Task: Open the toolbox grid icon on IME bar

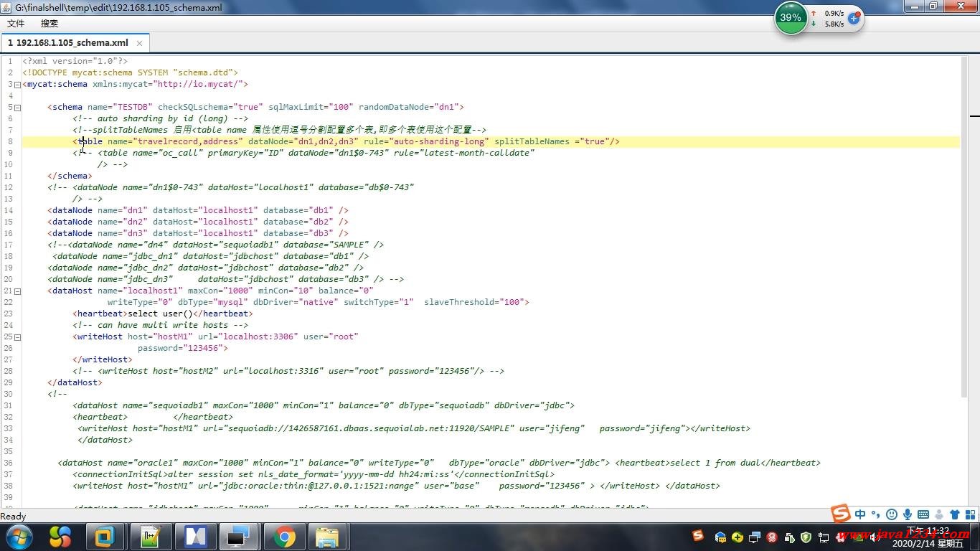Action: coord(970,514)
